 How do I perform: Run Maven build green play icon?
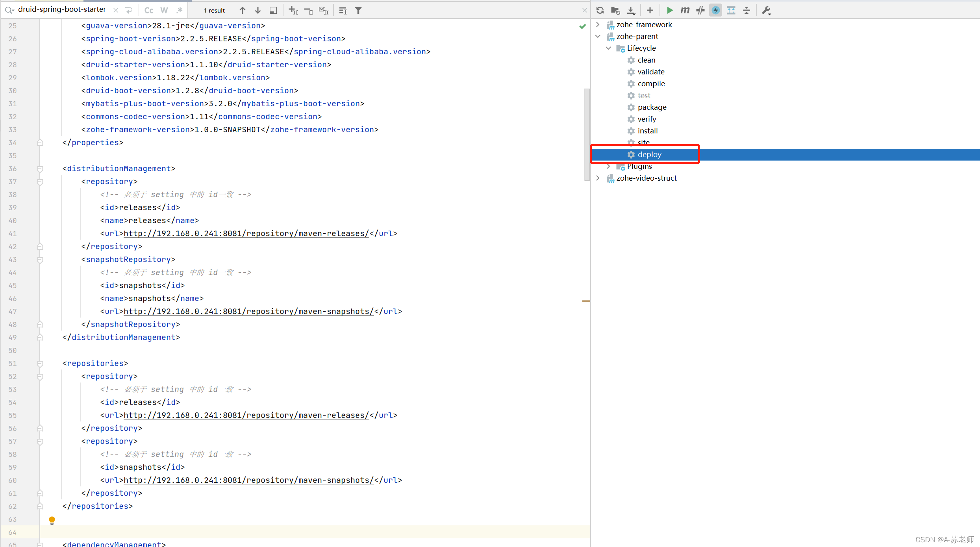click(669, 10)
